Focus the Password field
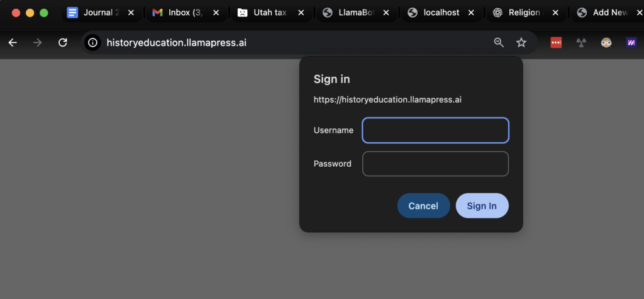The image size is (644, 299). pos(435,164)
